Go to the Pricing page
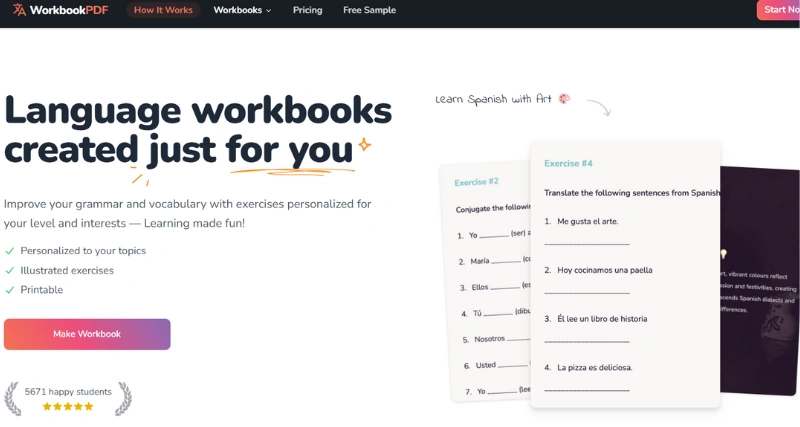Viewport: 800px width, 427px height. 308,10
